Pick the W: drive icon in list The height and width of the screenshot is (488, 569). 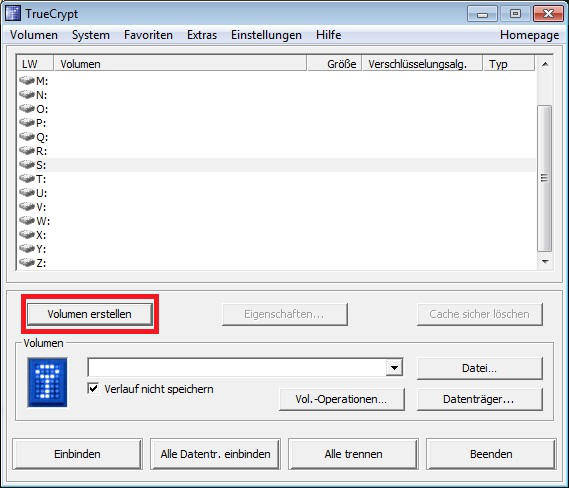pos(27,220)
